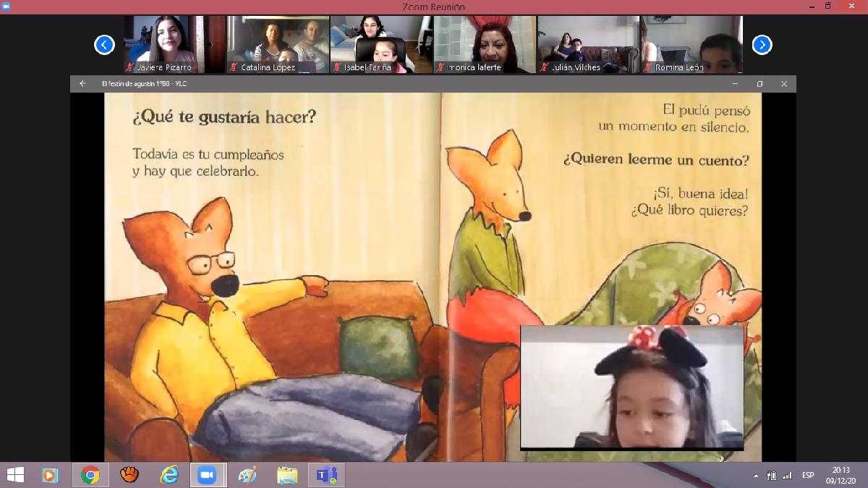The image size is (868, 488).
Task: Open the clock and date flyout
Action: click(841, 475)
